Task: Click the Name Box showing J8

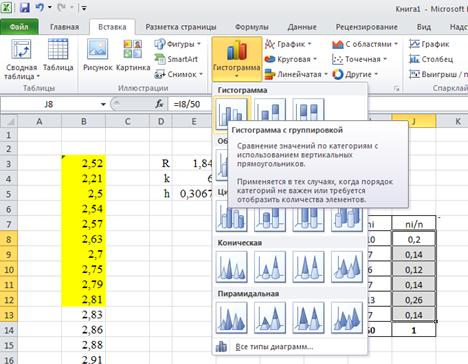Action: (x=49, y=104)
